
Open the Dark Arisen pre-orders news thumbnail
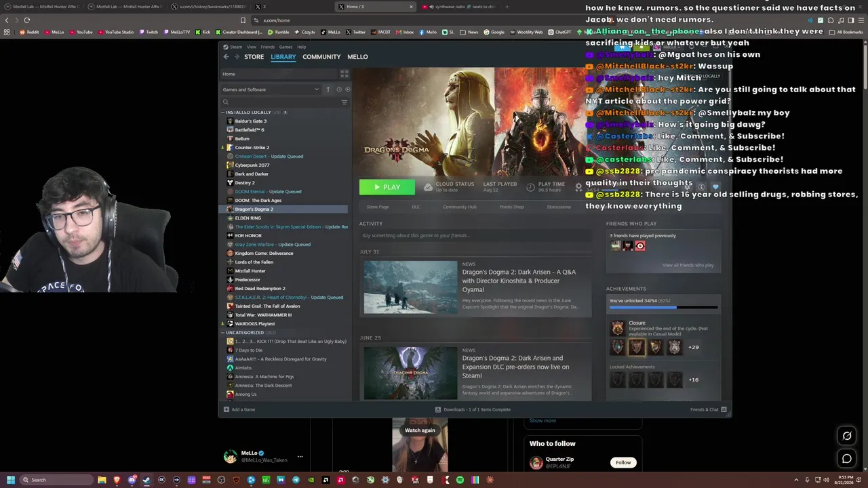coord(410,373)
